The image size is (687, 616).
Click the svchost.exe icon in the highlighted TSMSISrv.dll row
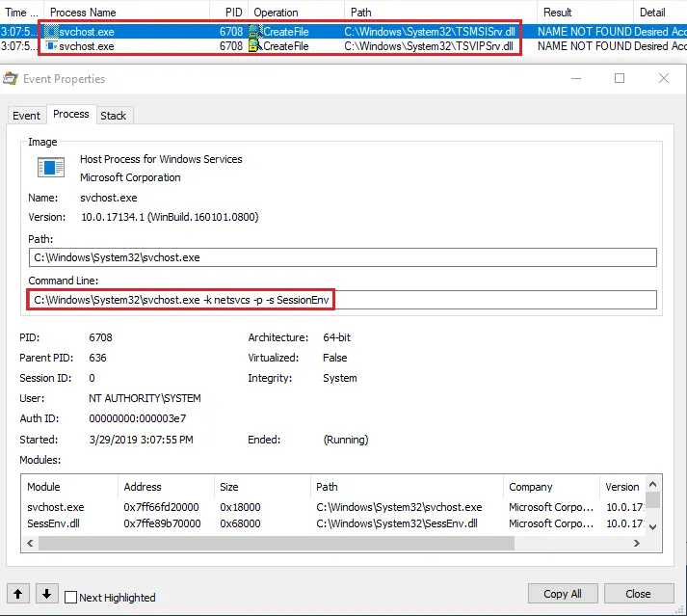52,32
